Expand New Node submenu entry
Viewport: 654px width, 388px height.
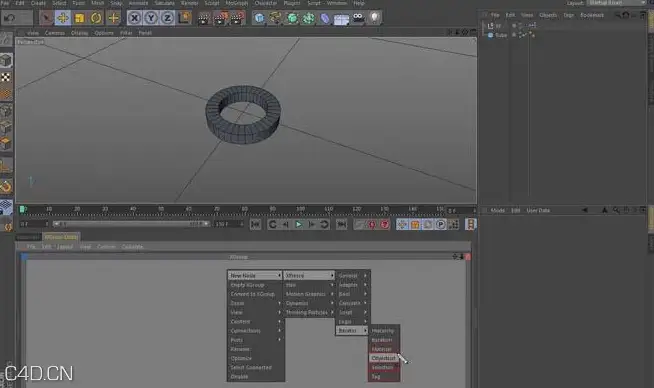(255, 276)
